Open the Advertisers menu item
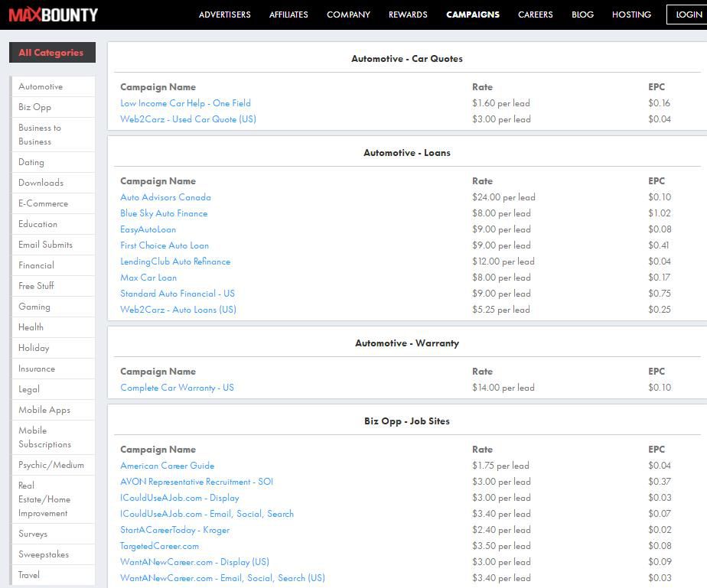The height and width of the screenshot is (588, 707). [224, 15]
